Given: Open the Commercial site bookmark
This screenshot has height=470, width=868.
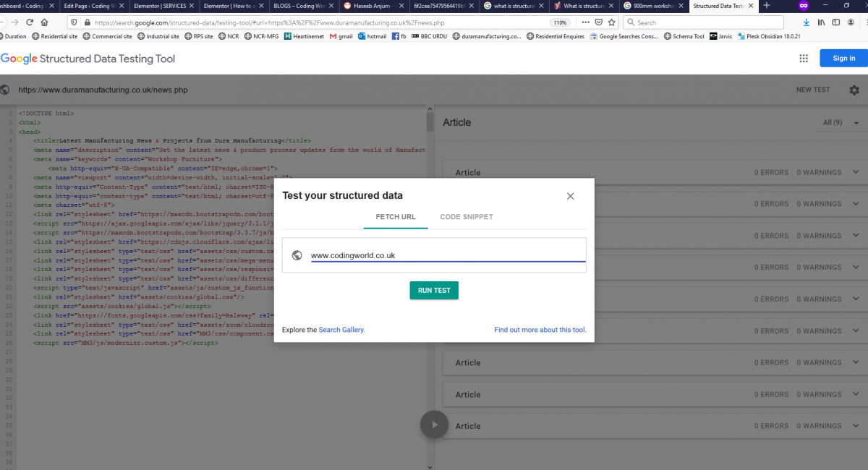Looking at the screenshot, I should 108,36.
